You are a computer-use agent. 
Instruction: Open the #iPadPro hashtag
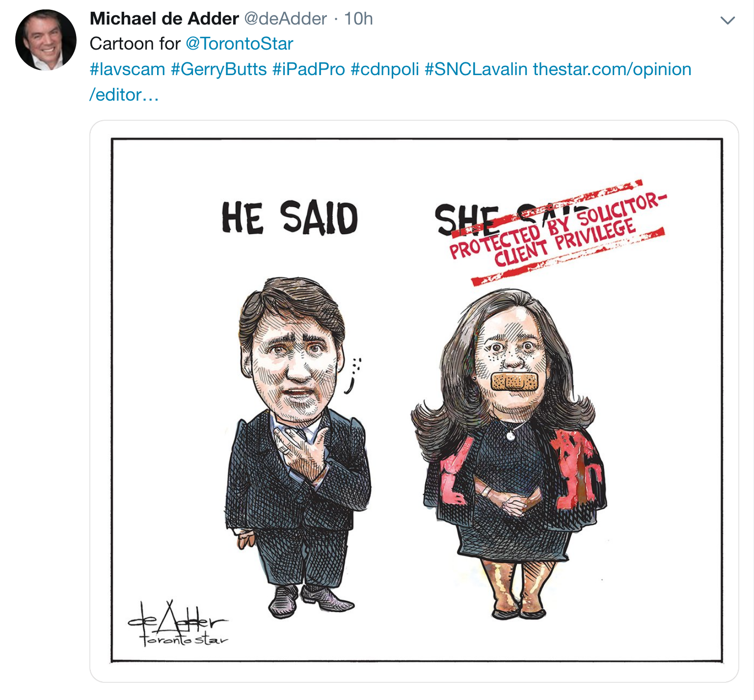(x=308, y=69)
